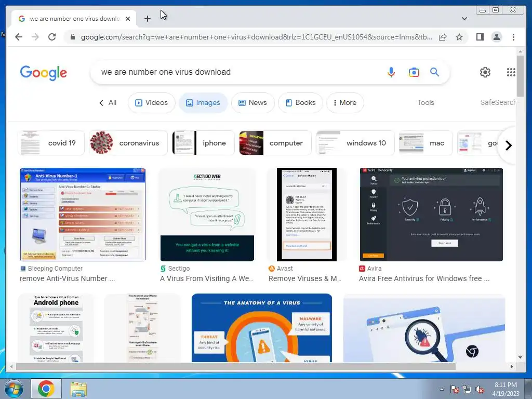Expand the tab search chevron
This screenshot has height=399, width=532.
tap(464, 19)
